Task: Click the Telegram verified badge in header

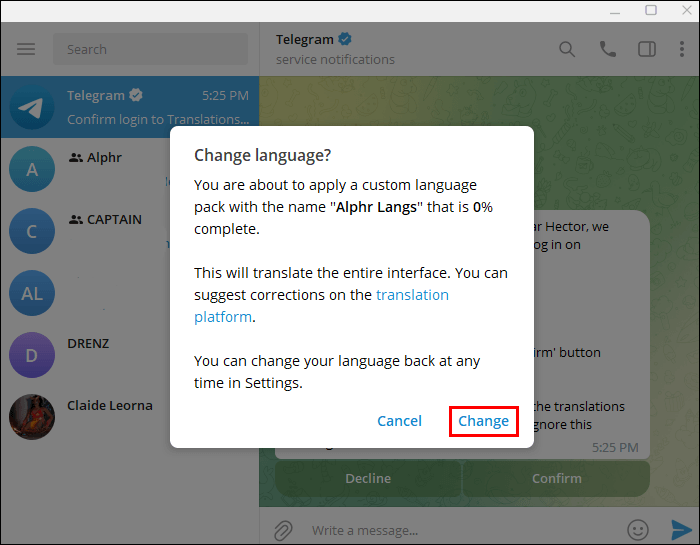Action: coord(345,39)
